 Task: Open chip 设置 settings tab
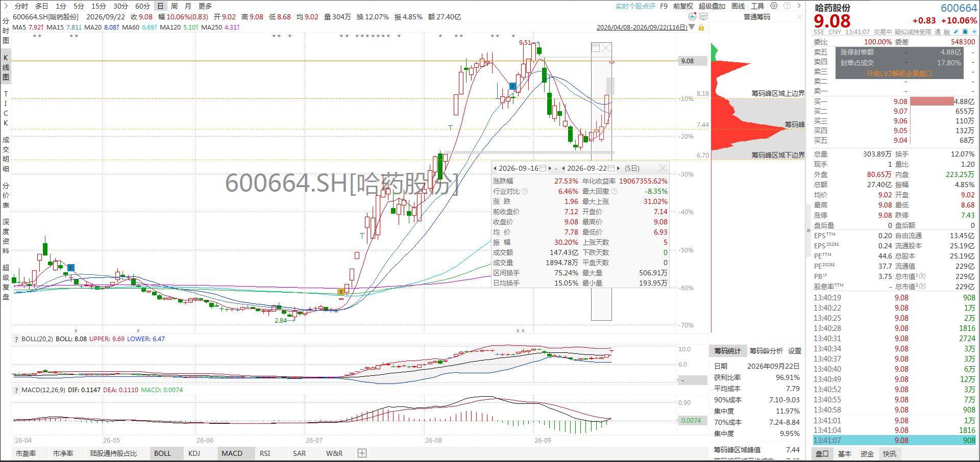point(795,351)
